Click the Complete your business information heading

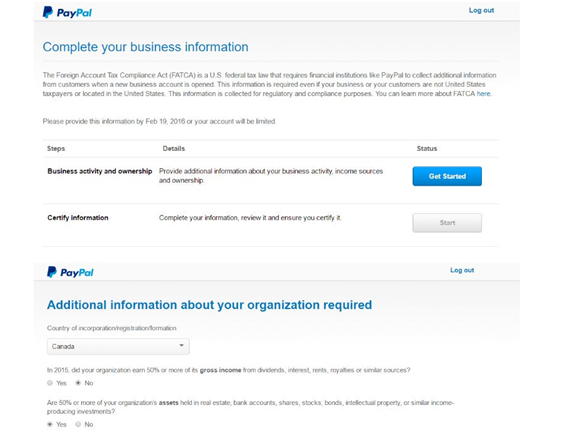146,47
